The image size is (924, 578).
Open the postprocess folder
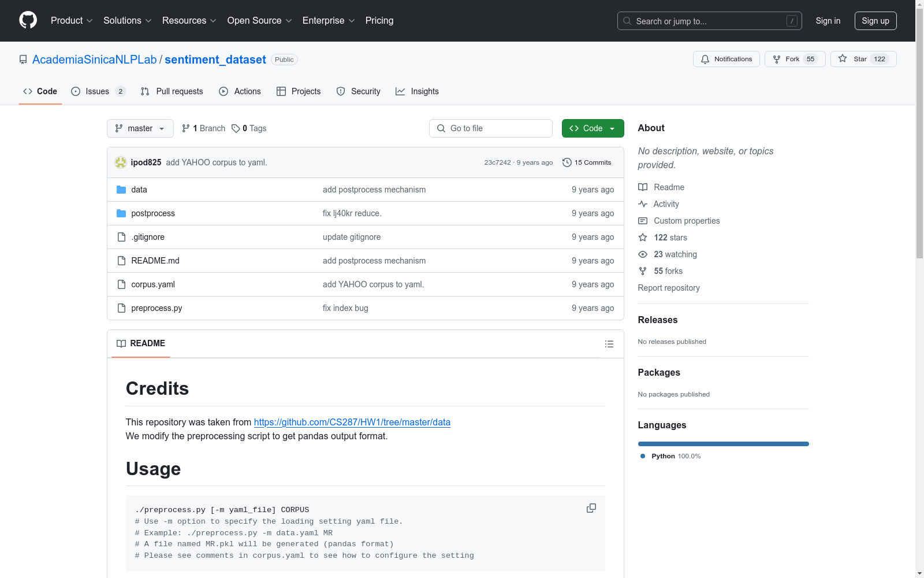(x=153, y=213)
